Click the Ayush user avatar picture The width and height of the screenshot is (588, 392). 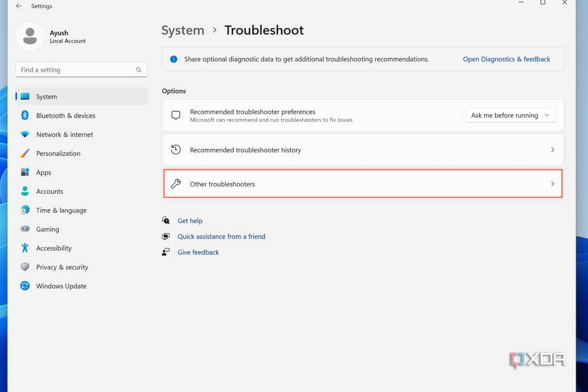pos(30,36)
